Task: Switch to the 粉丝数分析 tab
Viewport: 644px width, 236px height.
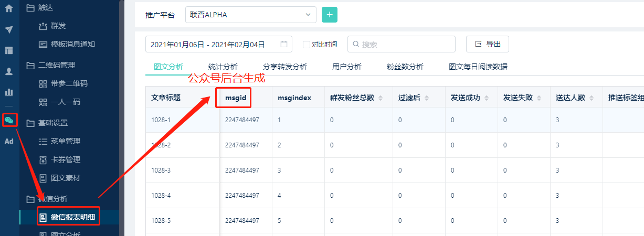Action: [x=405, y=67]
